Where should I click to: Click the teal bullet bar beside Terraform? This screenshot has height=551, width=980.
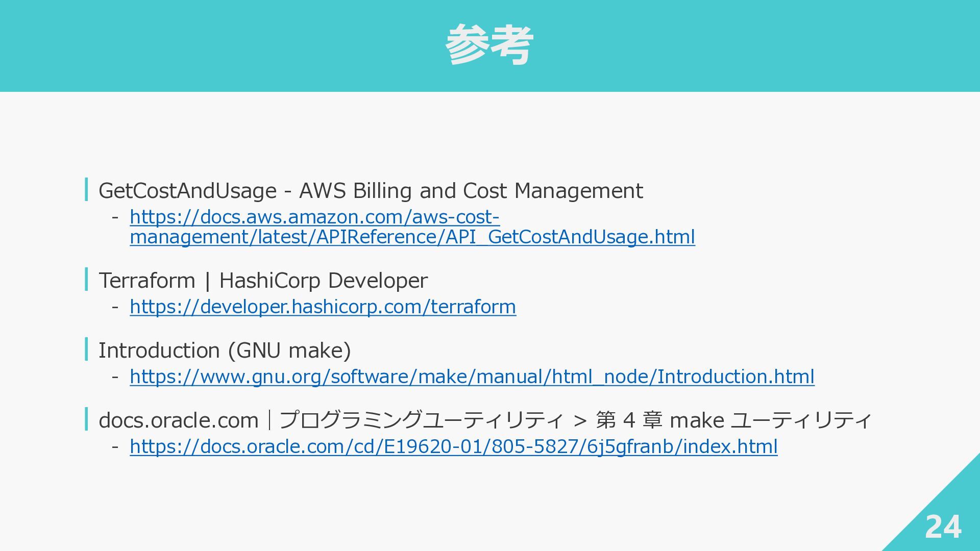click(x=86, y=279)
